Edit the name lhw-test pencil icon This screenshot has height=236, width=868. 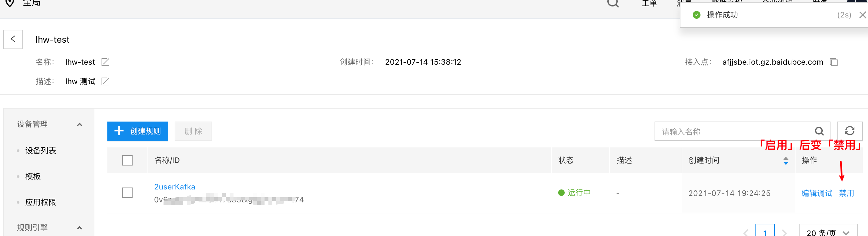pos(105,62)
